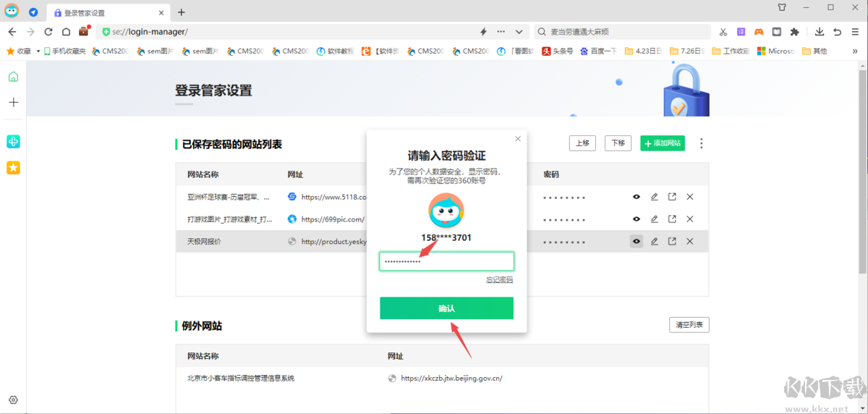Image resolution: width=868 pixels, height=414 pixels.
Task: Edit the 天极网报价 saved entry
Action: point(655,241)
